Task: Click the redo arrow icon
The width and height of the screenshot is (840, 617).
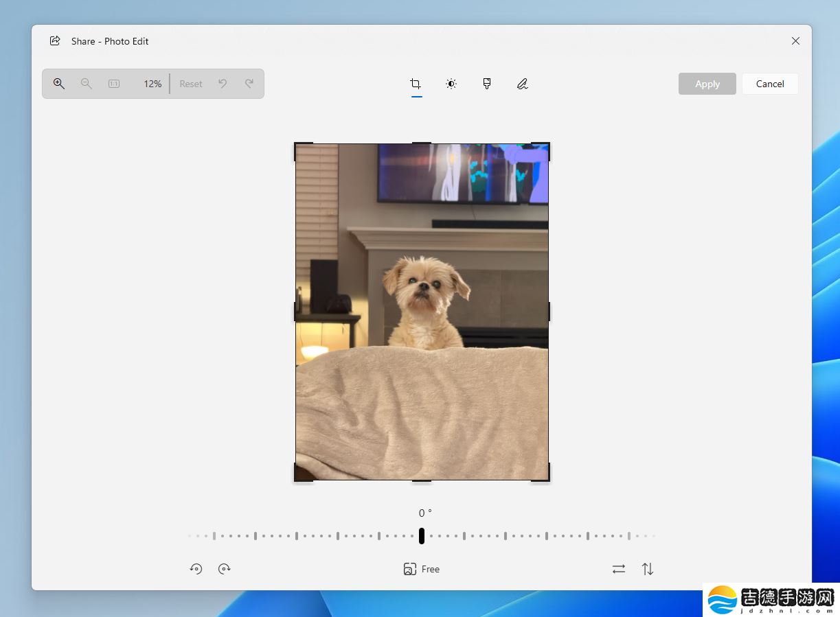Action: pos(249,83)
